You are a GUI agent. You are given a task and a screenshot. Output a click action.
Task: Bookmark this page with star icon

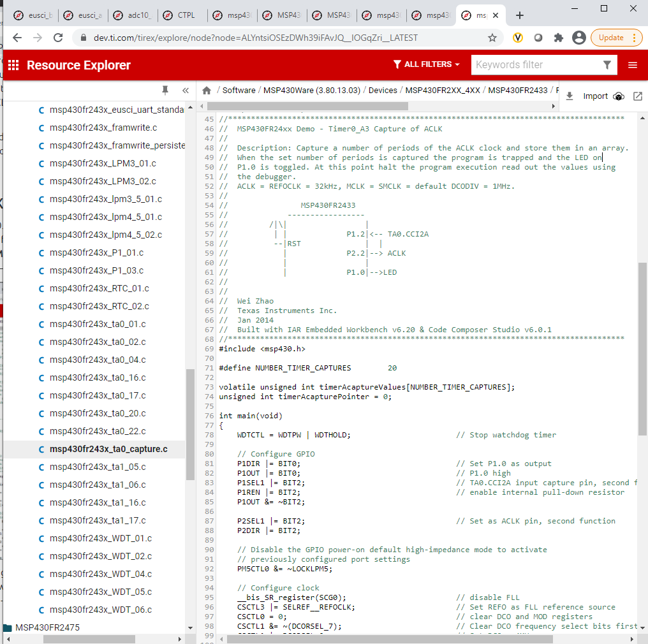coord(492,38)
